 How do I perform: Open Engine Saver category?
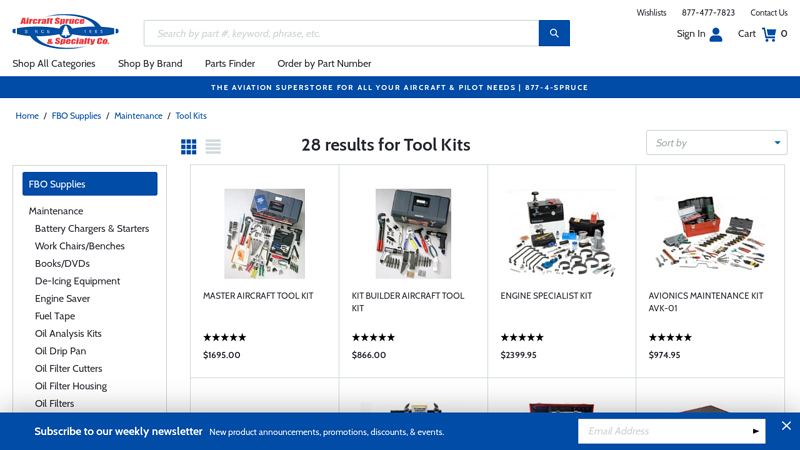click(x=62, y=298)
